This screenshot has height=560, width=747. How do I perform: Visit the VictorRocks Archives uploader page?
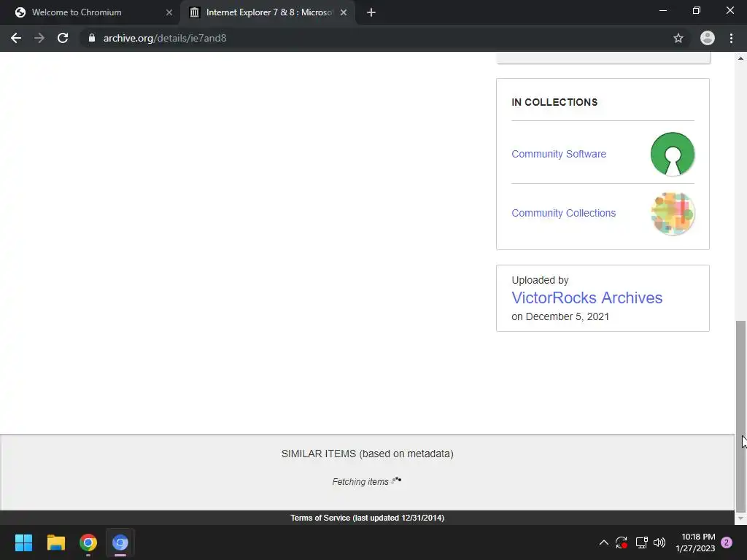(587, 297)
